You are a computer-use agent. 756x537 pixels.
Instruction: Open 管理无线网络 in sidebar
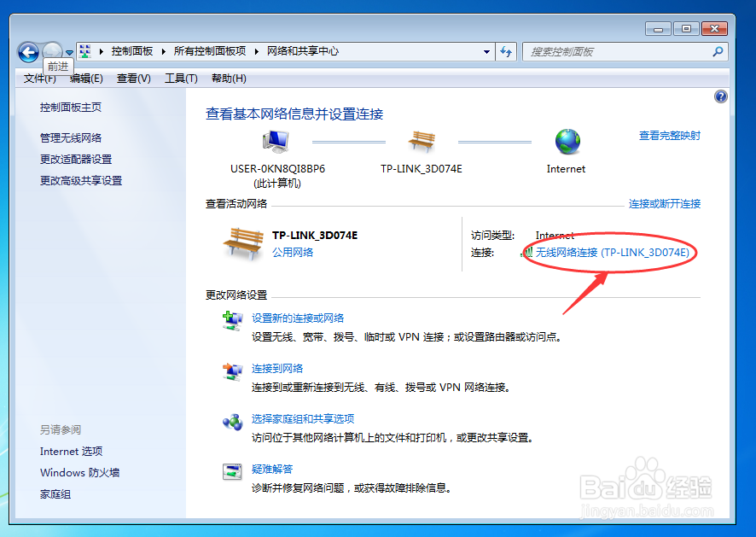[71, 138]
